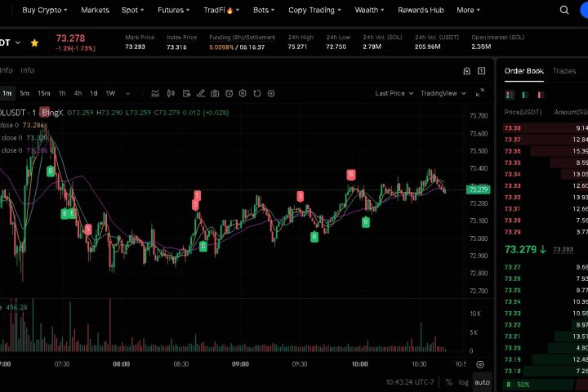Toggle percent scale on chart
The image size is (588, 392).
pyautogui.click(x=448, y=382)
